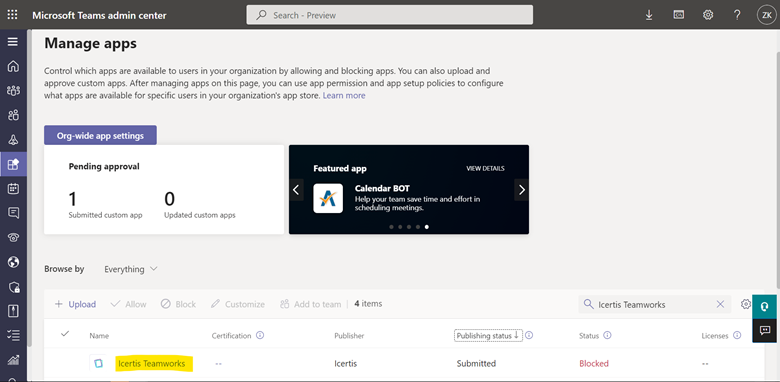Image resolution: width=780 pixels, height=382 pixels.
Task: Click Certification info icon
Action: pos(260,335)
